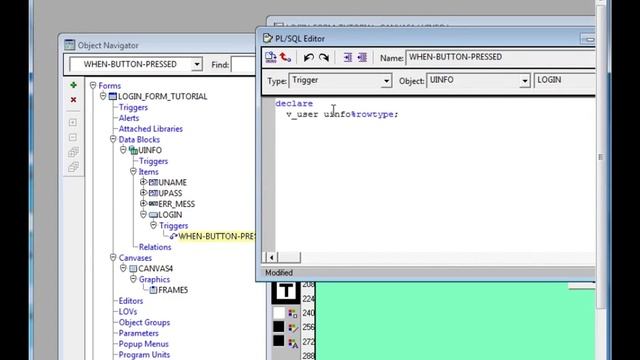The image size is (640, 360).
Task: Collapse the LOGIN_FORM_TUTORIAL node
Action: (x=103, y=96)
